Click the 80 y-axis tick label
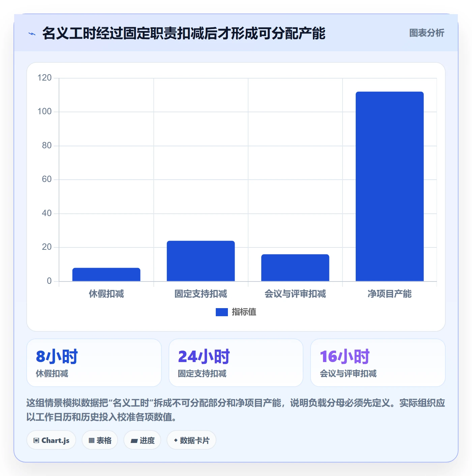 pyautogui.click(x=47, y=146)
